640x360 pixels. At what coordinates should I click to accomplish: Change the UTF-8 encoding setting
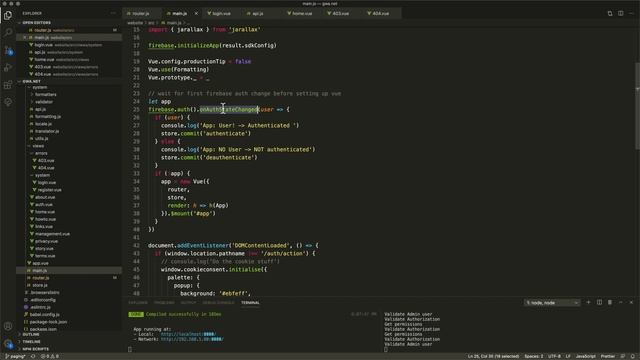(554, 356)
